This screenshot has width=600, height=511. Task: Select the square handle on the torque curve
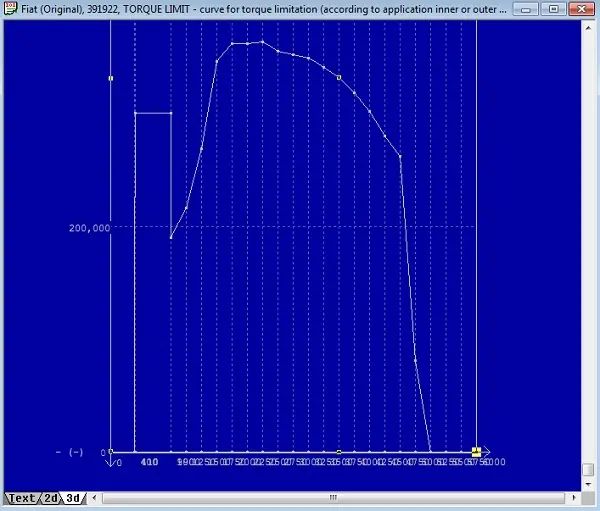pos(340,77)
